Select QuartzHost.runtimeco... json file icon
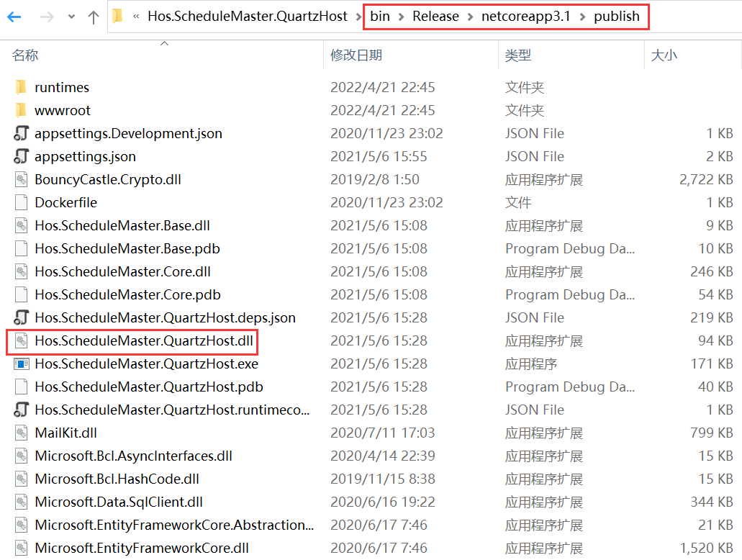The height and width of the screenshot is (560, 742). pyautogui.click(x=22, y=410)
